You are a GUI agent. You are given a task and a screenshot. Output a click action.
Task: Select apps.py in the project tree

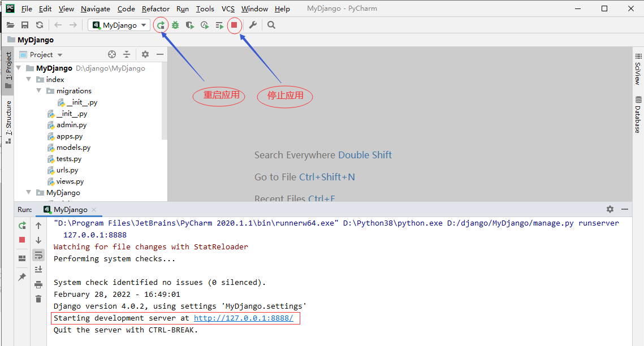pyautogui.click(x=65, y=136)
